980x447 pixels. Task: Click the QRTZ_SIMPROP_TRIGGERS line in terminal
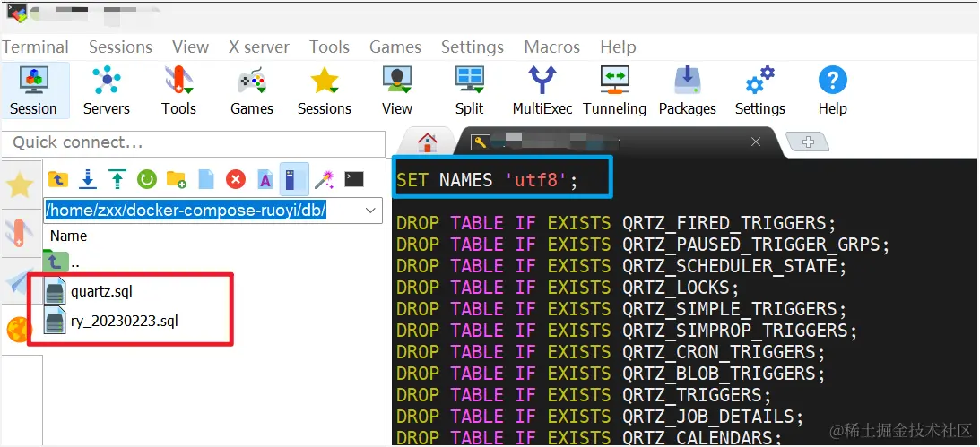coord(627,331)
